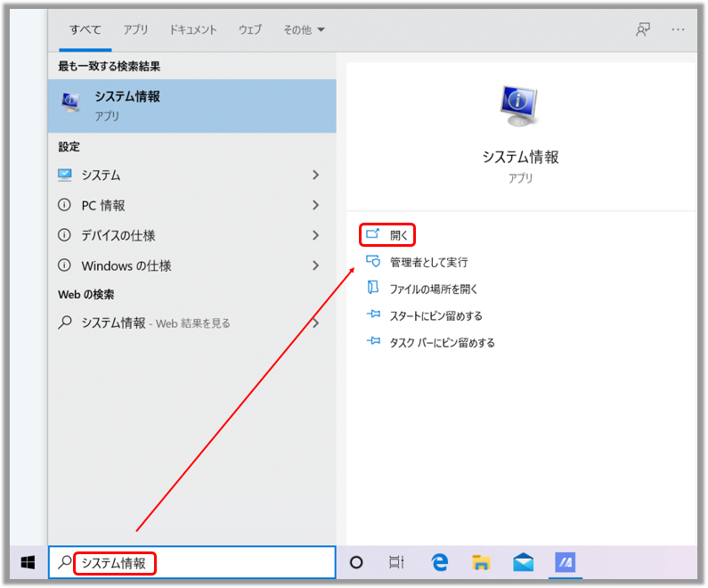Open the System Information app via 開く

(387, 235)
